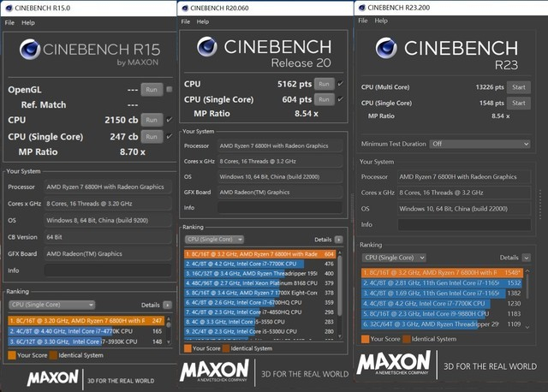Viewport: 548px width, 392px height.
Task: Open the File menu in Cinebench R15
Action: [9, 22]
